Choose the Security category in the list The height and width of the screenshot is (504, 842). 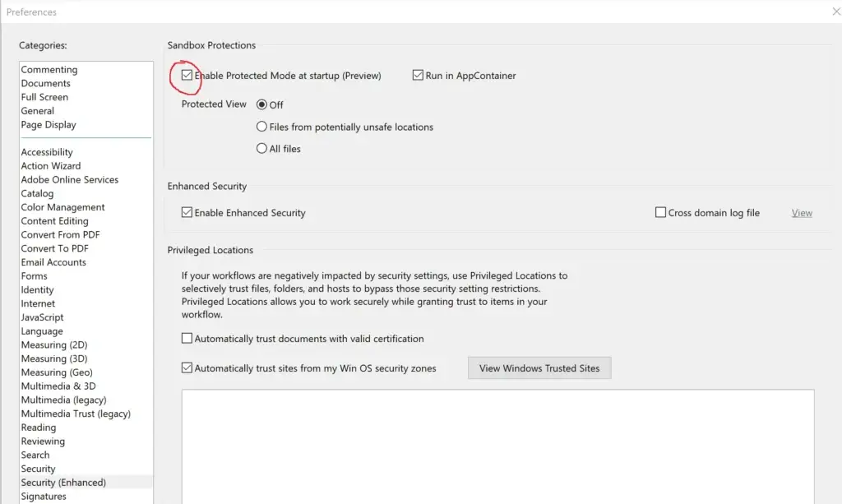pos(39,469)
